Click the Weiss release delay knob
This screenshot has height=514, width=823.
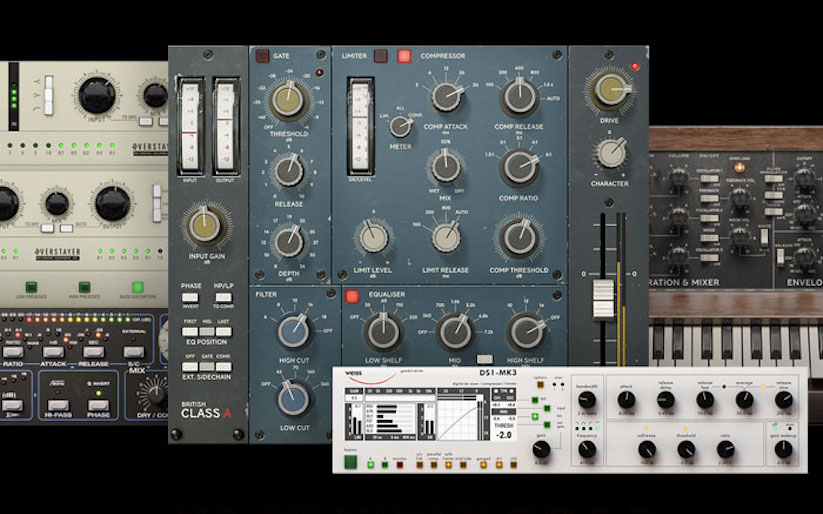point(666,400)
